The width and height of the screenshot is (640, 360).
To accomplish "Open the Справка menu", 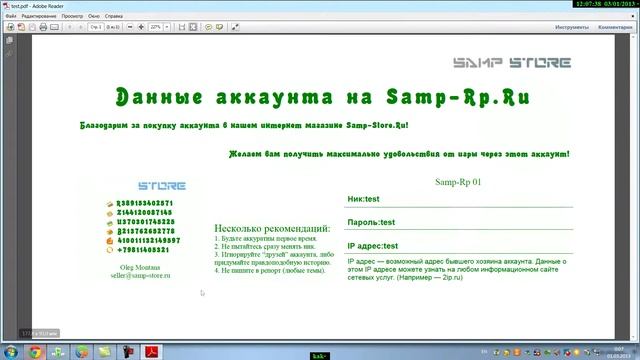I will pyautogui.click(x=114, y=16).
